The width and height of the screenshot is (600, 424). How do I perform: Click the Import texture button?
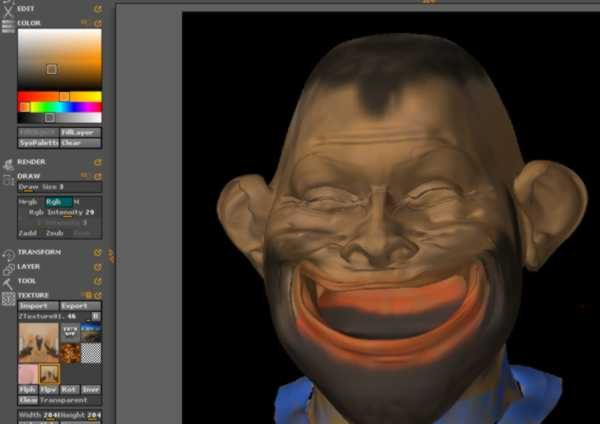pos(34,306)
